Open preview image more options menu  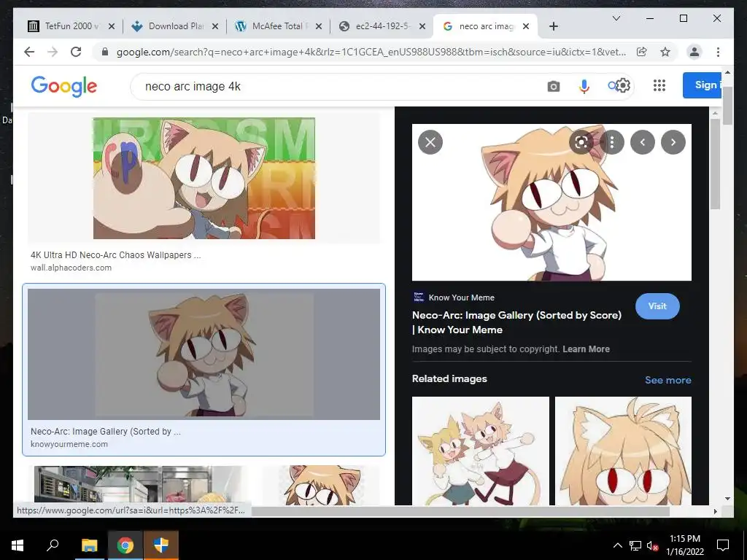[x=612, y=142]
